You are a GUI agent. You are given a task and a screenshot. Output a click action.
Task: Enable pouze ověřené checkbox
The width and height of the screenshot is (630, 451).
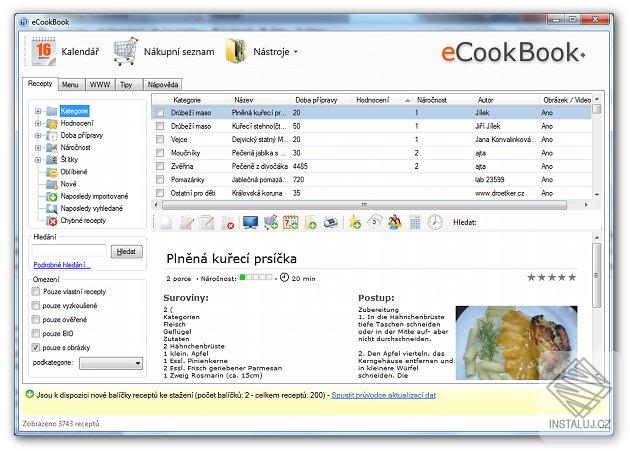click(x=36, y=320)
